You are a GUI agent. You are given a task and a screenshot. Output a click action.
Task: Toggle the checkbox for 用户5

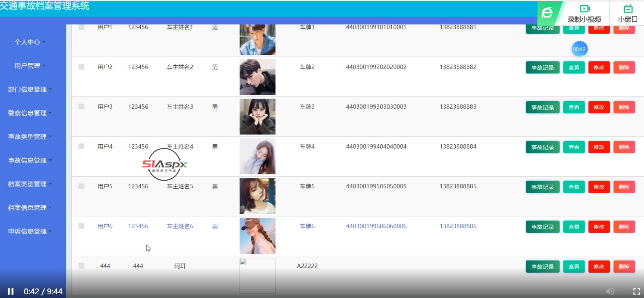82,186
